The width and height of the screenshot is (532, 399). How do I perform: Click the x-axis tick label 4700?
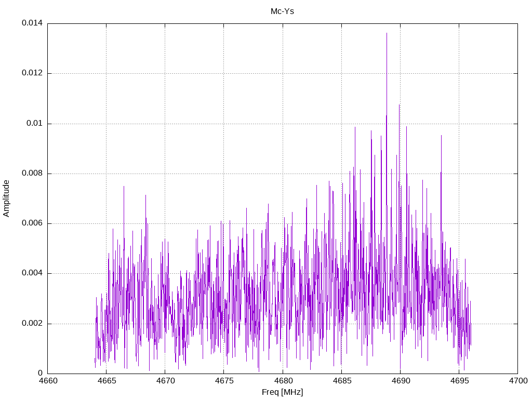(x=518, y=381)
